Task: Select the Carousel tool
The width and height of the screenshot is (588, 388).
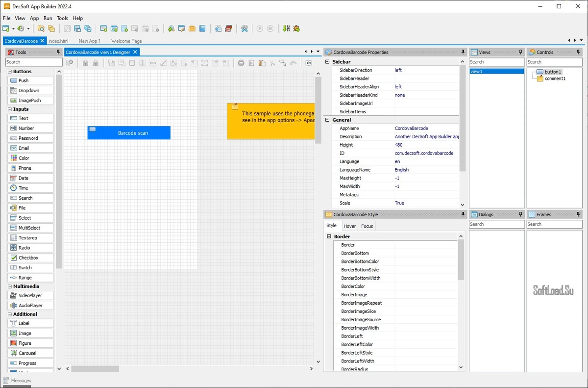Action: point(30,353)
